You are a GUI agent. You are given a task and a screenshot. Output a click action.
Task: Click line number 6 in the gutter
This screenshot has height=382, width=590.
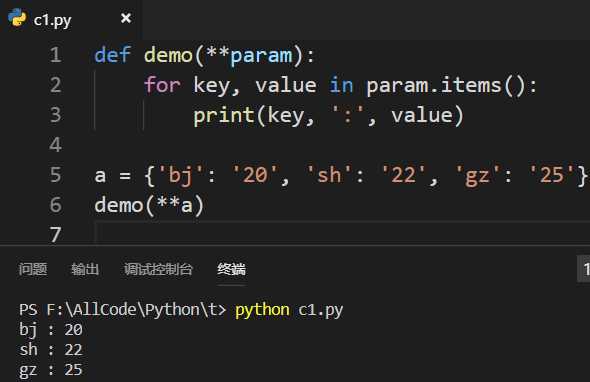55,205
